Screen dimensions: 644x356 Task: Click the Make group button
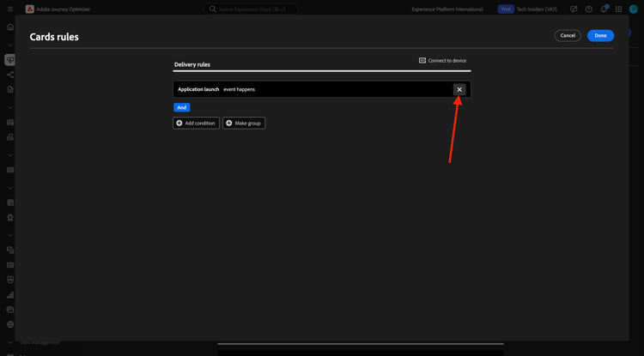click(x=244, y=123)
